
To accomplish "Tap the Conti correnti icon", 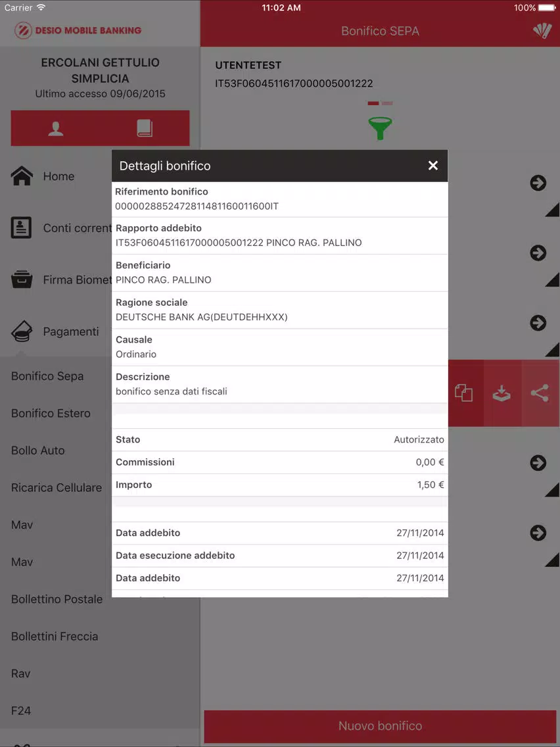I will (x=22, y=228).
